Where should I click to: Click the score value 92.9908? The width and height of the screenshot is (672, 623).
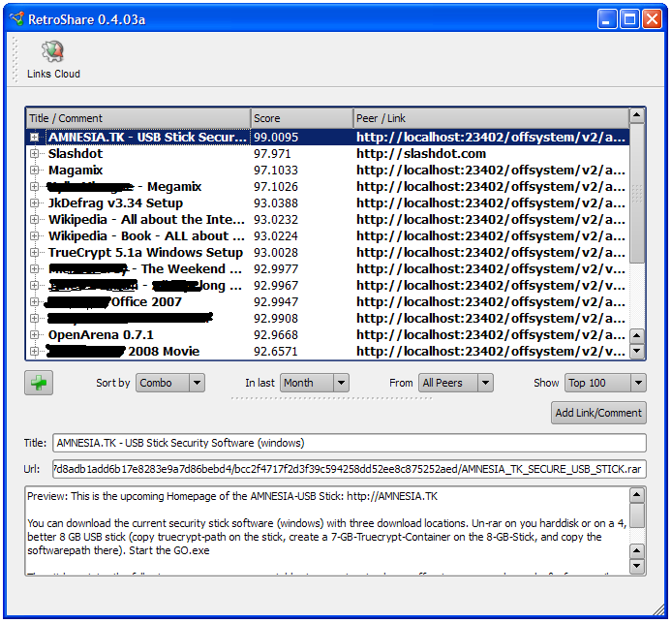click(x=276, y=319)
